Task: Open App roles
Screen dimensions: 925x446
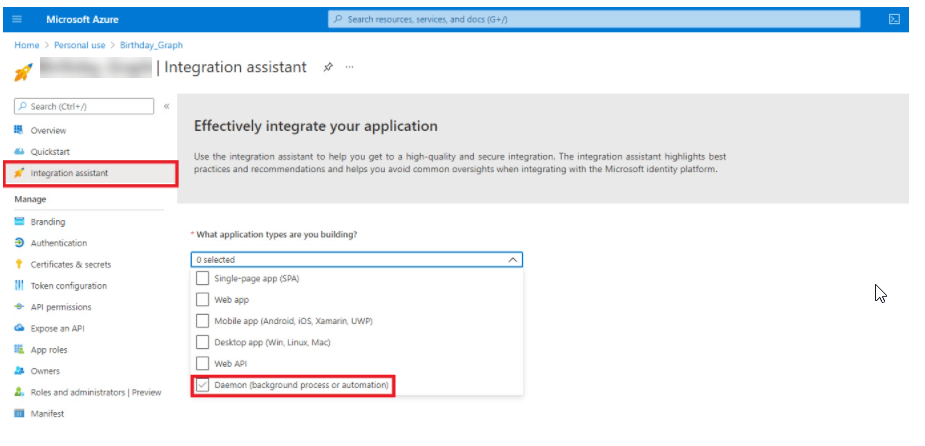Action: coord(49,350)
